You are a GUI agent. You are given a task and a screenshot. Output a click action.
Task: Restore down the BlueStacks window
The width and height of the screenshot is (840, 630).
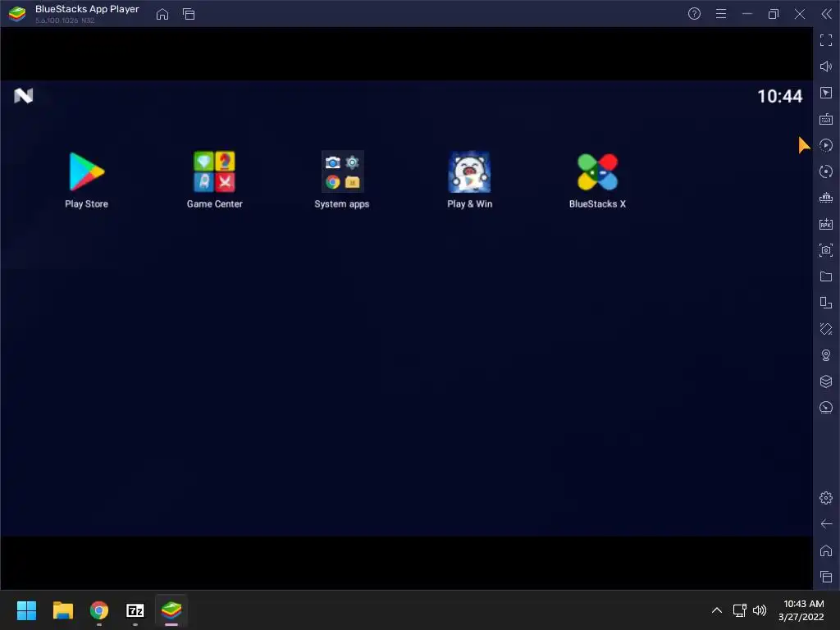coord(774,14)
